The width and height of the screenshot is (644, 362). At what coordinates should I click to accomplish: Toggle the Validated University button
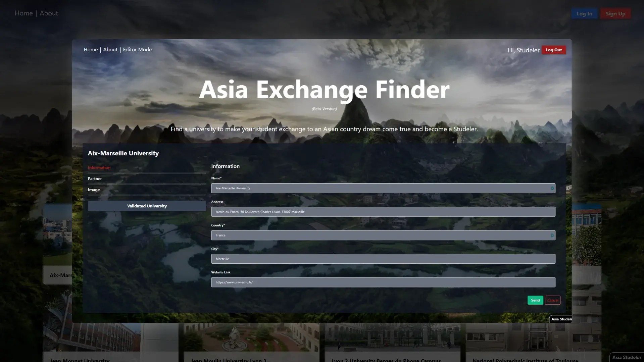tap(147, 206)
